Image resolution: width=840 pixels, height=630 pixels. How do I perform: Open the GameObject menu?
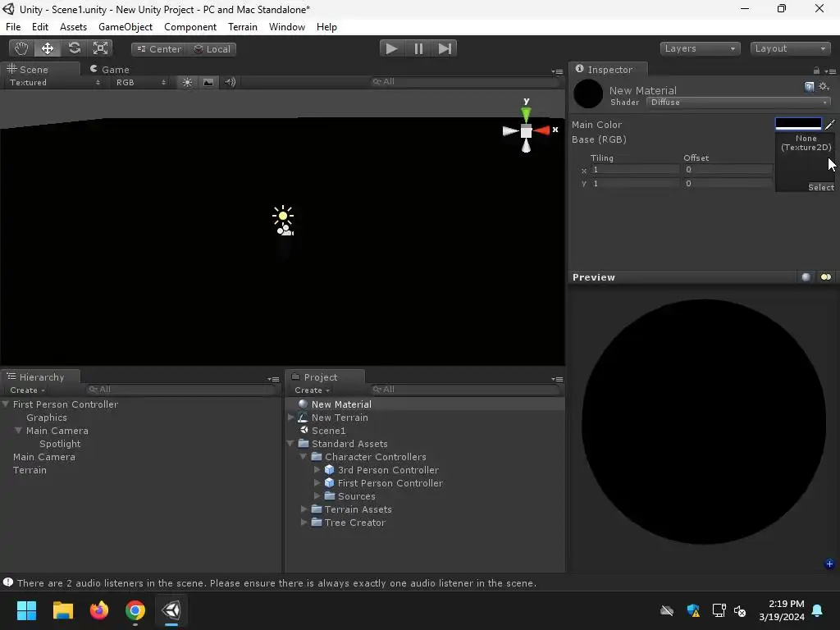tap(126, 27)
